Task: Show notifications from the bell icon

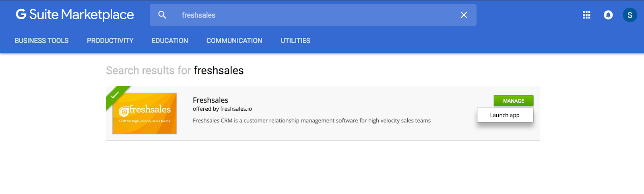Action: click(608, 15)
